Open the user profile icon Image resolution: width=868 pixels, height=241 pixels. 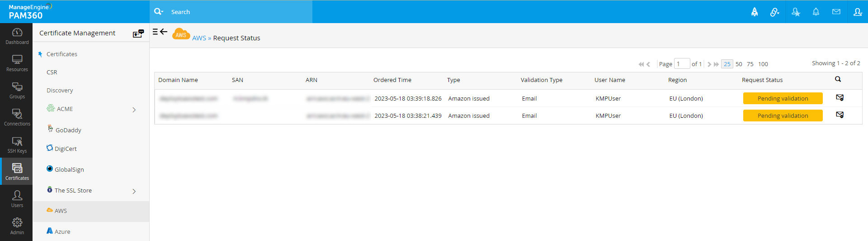pos(858,12)
